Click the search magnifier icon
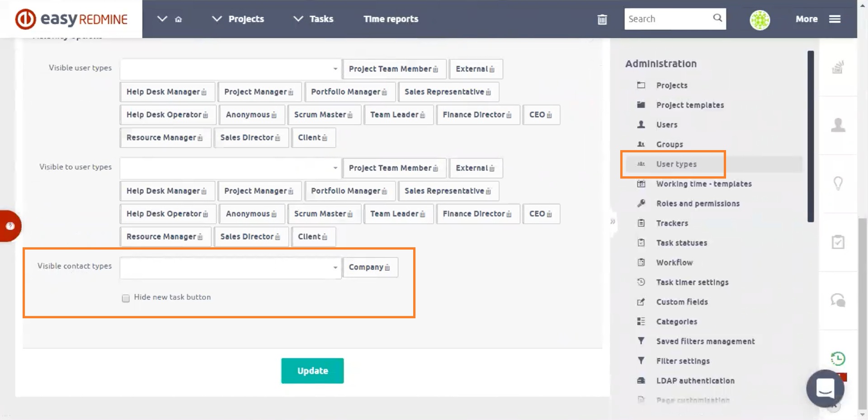The width and height of the screenshot is (868, 420). pos(717,18)
